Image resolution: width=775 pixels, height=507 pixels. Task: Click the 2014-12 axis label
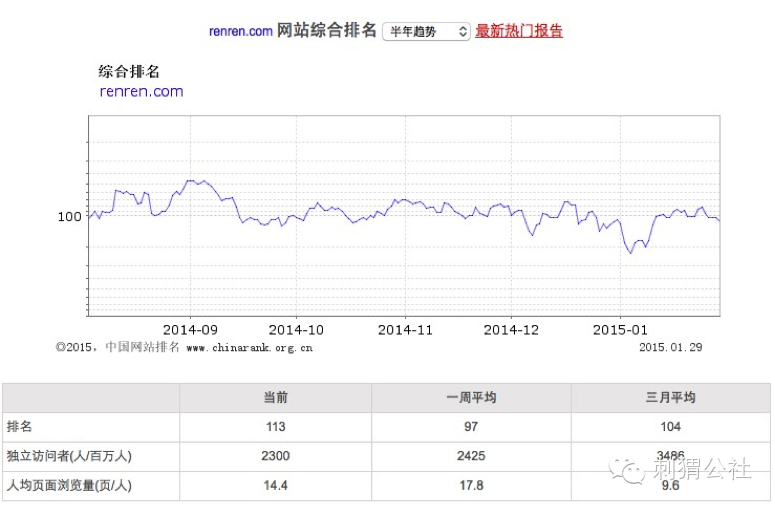tap(511, 330)
